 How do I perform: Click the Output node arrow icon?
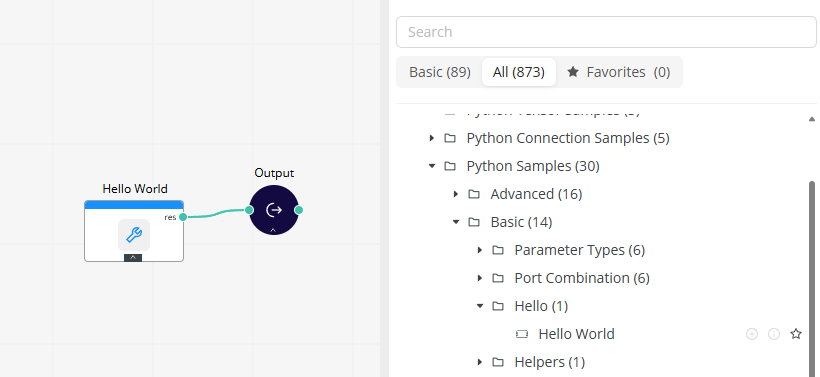pos(274,210)
